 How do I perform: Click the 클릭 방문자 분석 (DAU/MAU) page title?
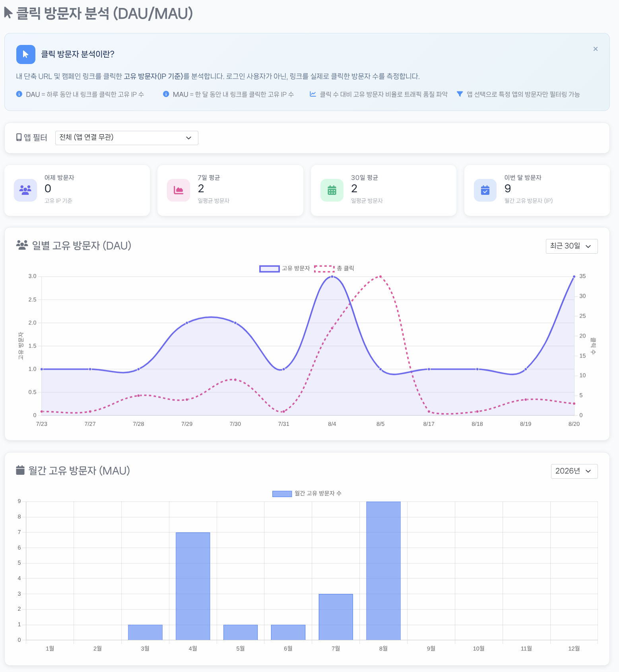pos(105,14)
